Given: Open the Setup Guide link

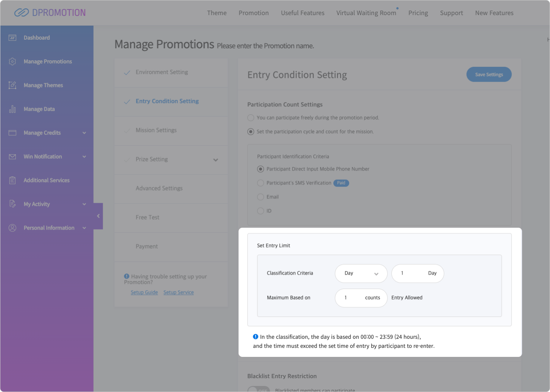Looking at the screenshot, I should (x=144, y=292).
